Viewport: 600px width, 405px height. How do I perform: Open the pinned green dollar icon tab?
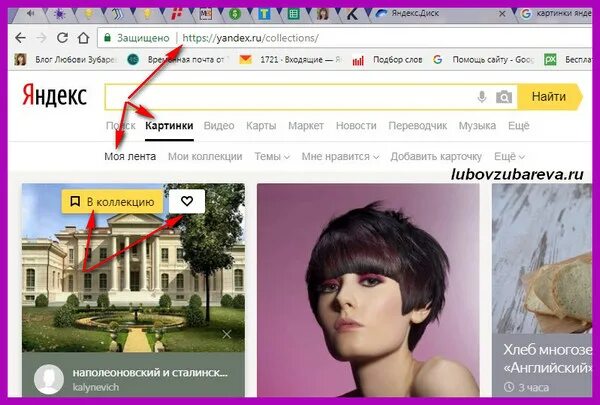(235, 15)
